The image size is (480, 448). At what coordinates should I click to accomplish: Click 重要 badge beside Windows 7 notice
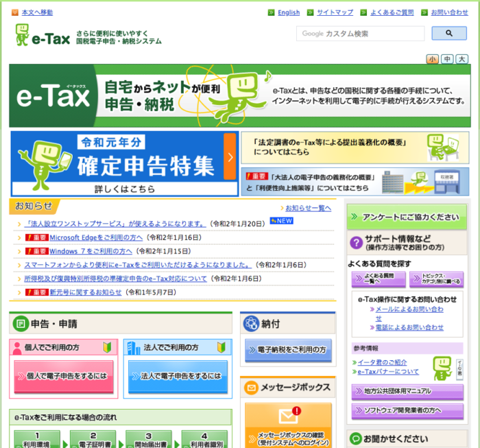pos(36,251)
